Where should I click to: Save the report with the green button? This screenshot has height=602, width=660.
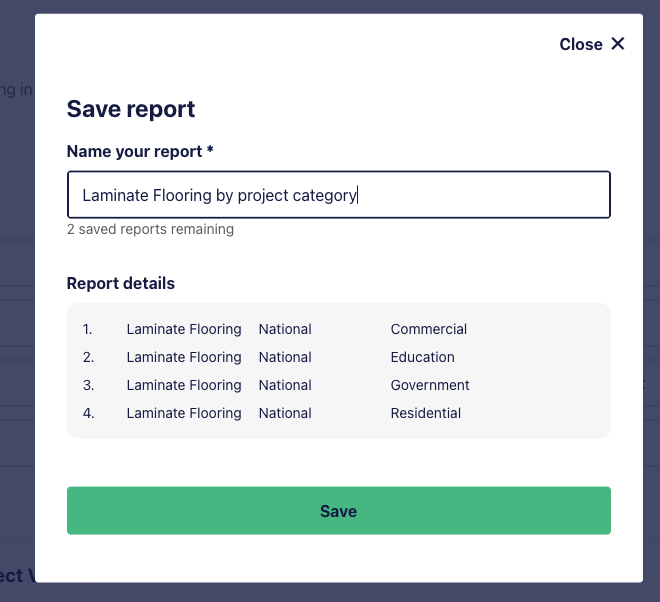point(339,511)
